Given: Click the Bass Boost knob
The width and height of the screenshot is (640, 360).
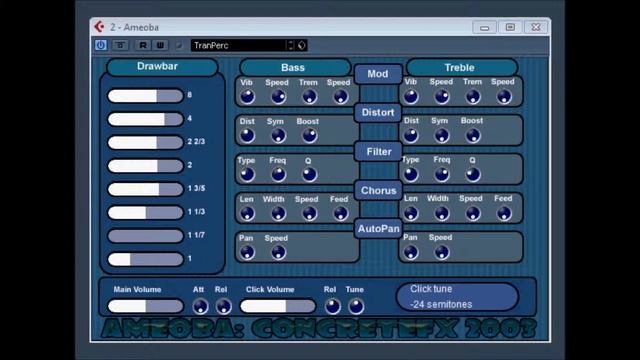Looking at the screenshot, I should point(309,136).
